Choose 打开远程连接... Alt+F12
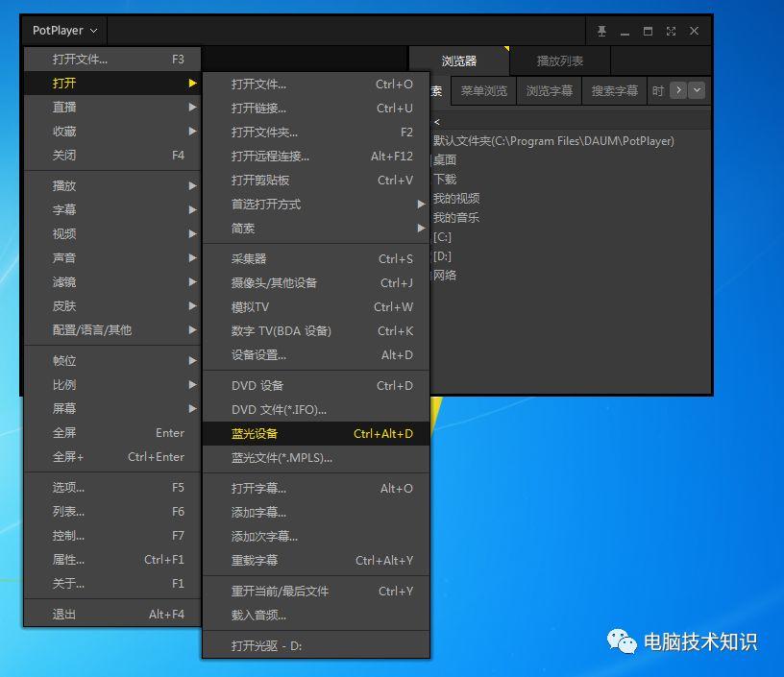Screen dimensions: 784x677 click(x=316, y=156)
